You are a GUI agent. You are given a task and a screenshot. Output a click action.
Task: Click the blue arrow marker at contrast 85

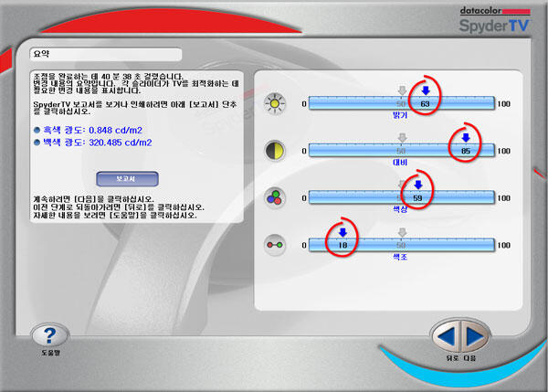point(466,138)
